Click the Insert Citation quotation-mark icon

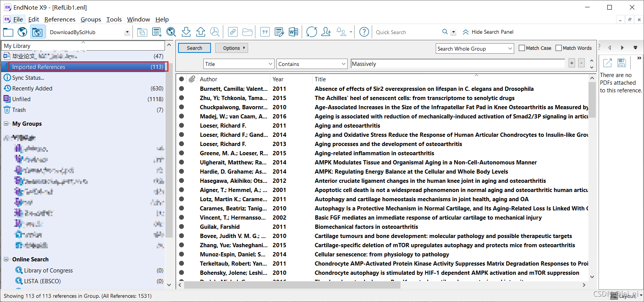pyautogui.click(x=265, y=32)
